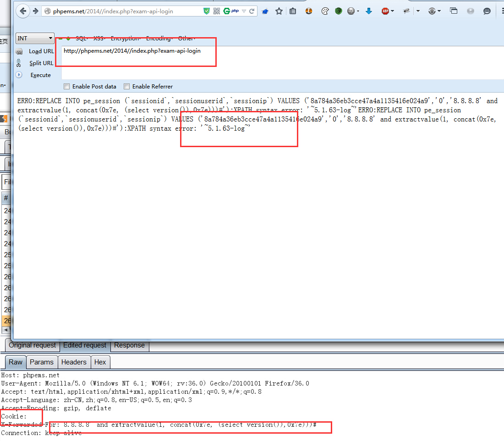Expand dropdown arrow next to grey globe icon
The height and width of the screenshot is (441, 504).
[358, 11]
